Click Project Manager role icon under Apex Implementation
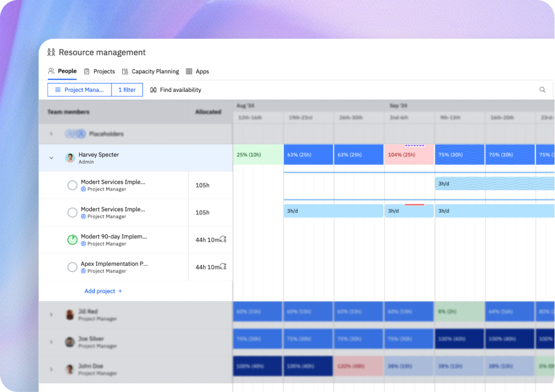555x392 pixels. click(83, 271)
